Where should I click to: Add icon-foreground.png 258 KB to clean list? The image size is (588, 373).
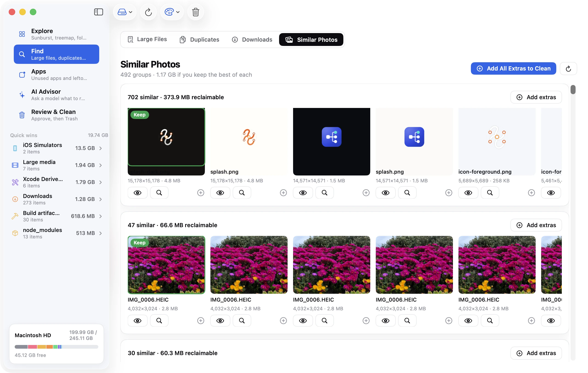tap(531, 193)
